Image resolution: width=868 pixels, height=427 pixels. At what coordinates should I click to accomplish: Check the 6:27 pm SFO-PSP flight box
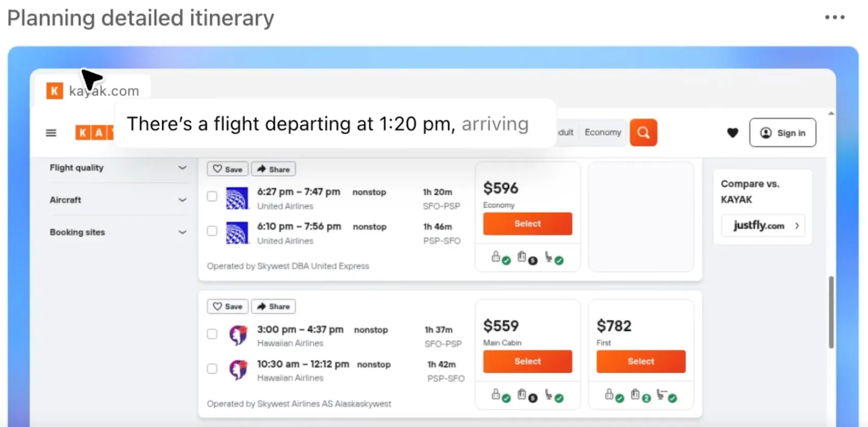click(x=212, y=197)
